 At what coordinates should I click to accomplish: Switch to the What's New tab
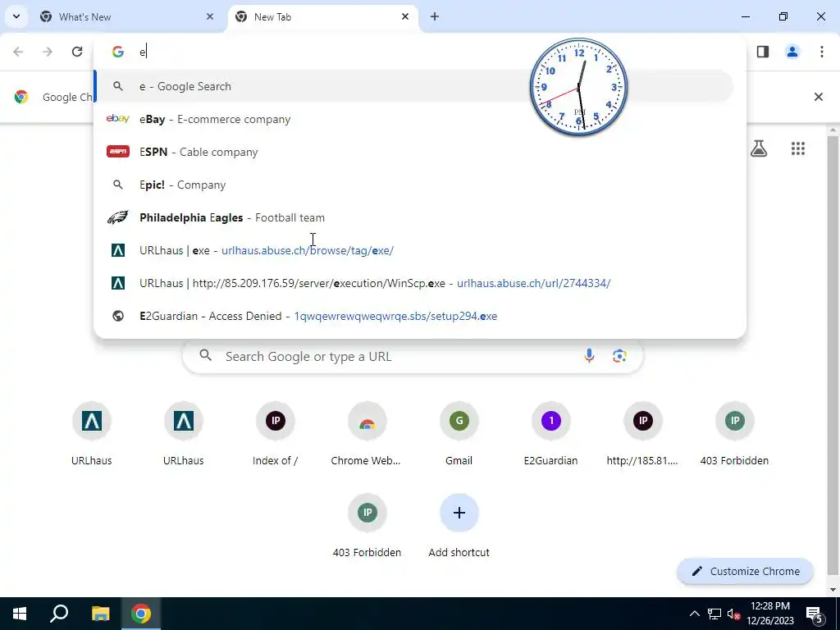click(x=127, y=16)
